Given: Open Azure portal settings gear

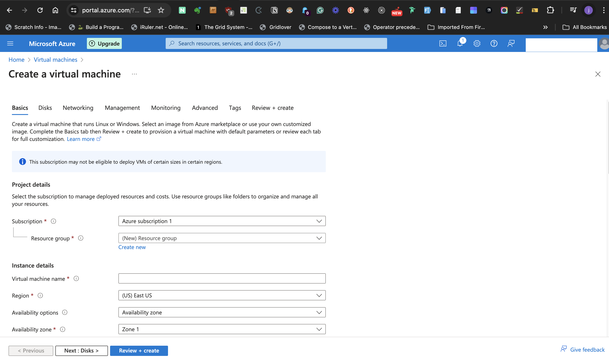Looking at the screenshot, I should click(x=477, y=43).
